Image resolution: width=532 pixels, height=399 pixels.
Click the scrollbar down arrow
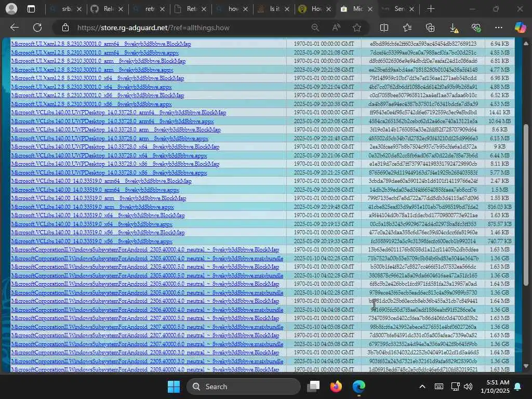[526, 366]
